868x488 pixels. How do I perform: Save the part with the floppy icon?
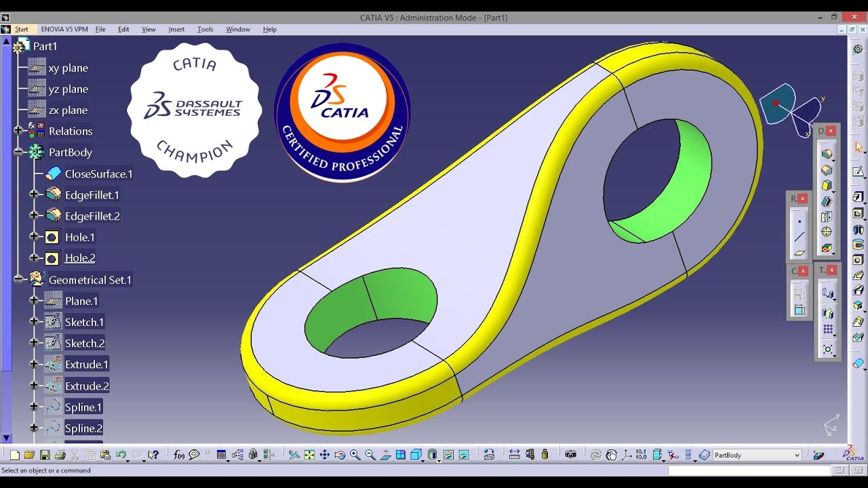pos(45,455)
